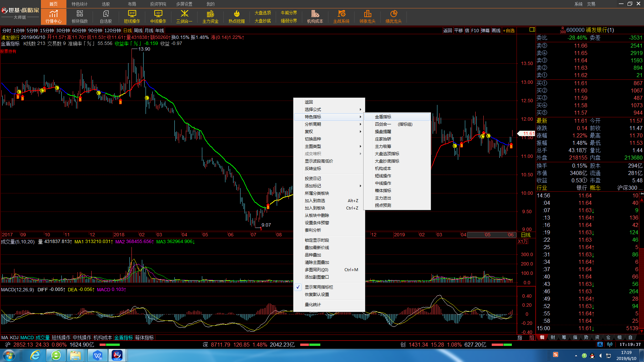Switch to the 特色统计 top tab

coord(79,4)
